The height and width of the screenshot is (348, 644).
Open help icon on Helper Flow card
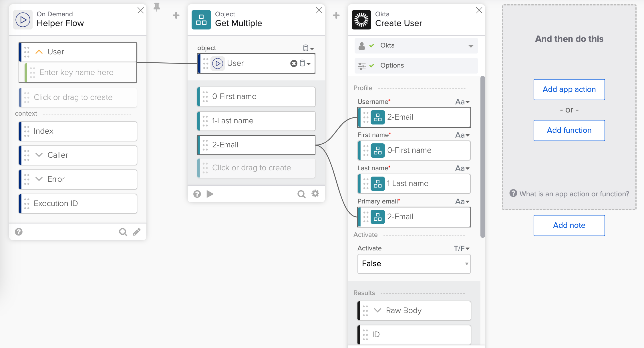19,232
